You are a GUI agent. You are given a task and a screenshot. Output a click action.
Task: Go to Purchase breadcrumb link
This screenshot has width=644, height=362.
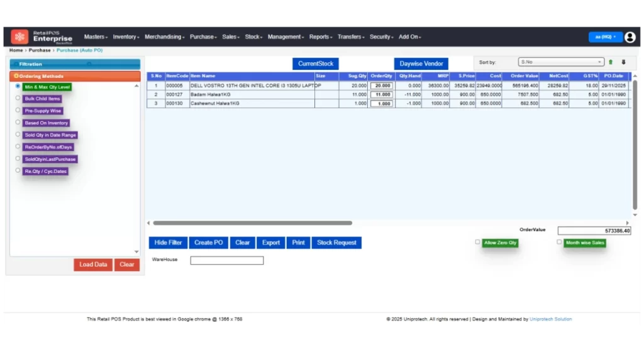point(40,50)
